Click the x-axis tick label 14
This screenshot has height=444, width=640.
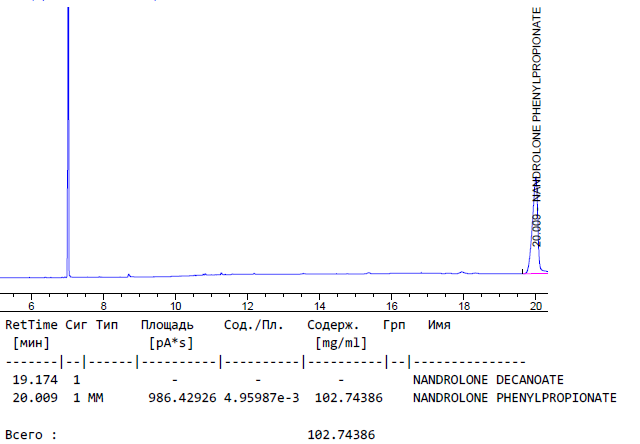click(319, 306)
